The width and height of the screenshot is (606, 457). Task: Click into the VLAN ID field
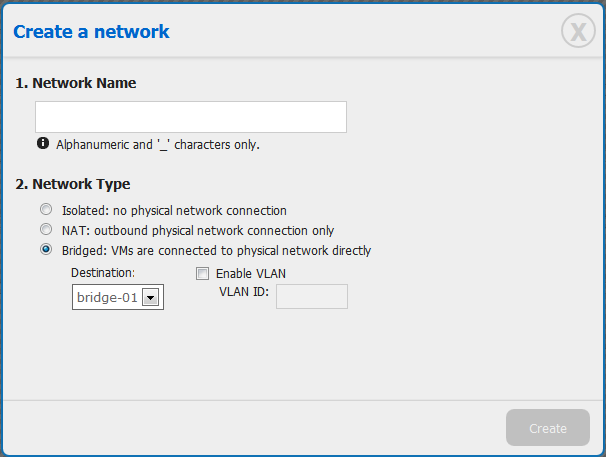[311, 296]
